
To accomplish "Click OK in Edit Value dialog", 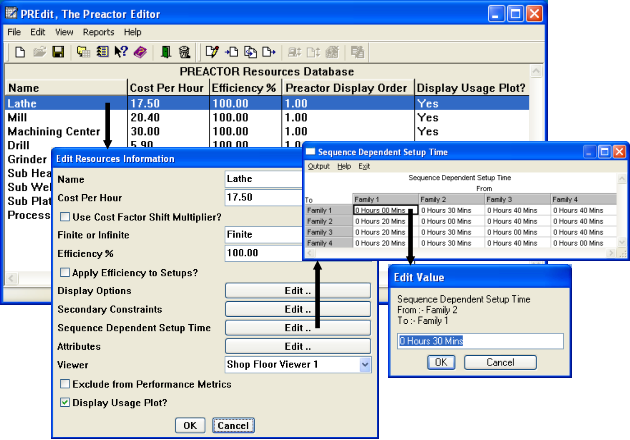I will (x=441, y=362).
